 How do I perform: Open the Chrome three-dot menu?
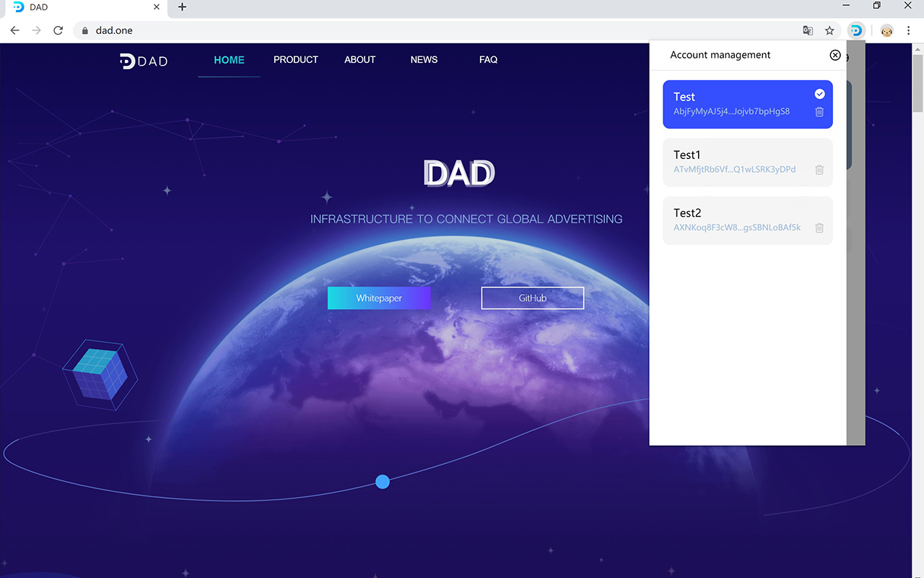(909, 30)
